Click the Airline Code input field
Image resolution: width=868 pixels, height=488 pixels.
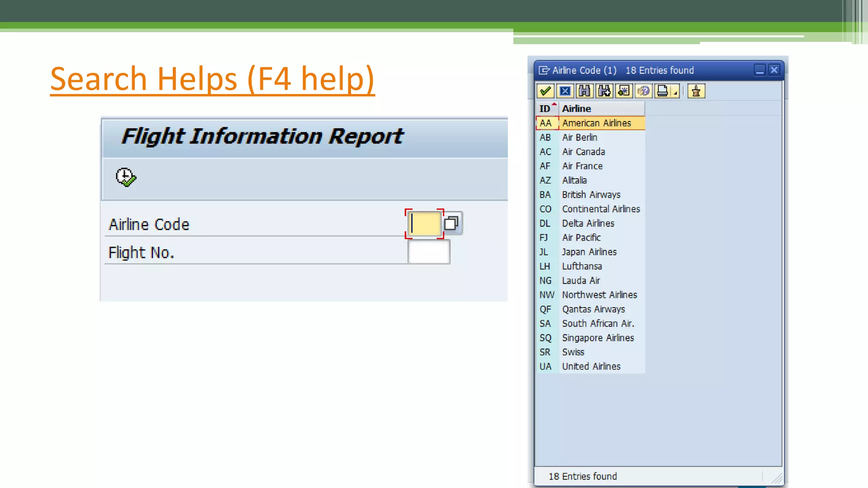point(424,224)
